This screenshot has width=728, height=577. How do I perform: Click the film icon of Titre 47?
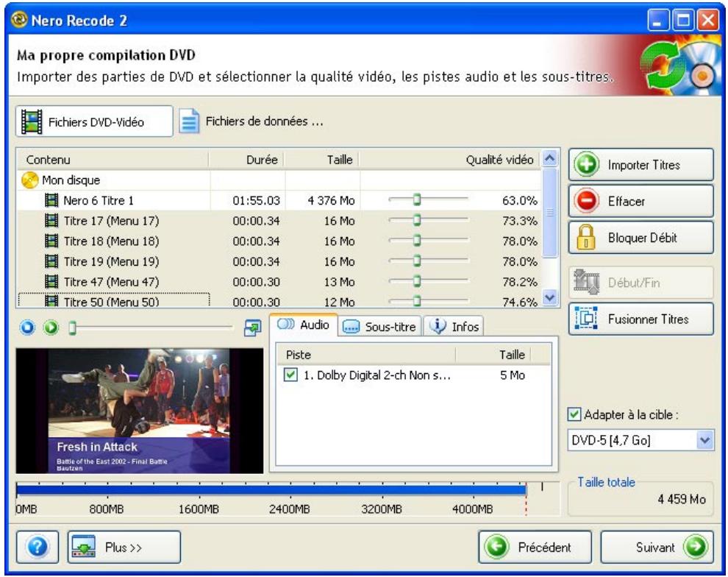click(51, 282)
